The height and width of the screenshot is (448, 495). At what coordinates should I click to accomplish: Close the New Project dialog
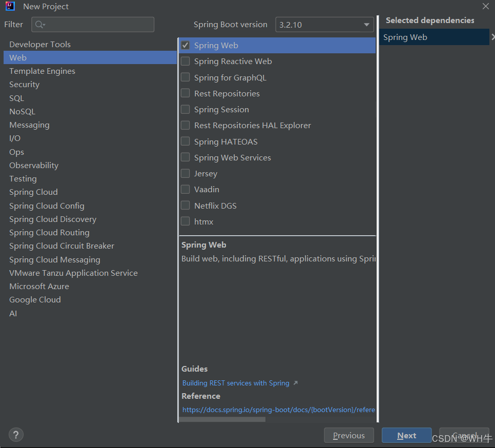tap(486, 6)
